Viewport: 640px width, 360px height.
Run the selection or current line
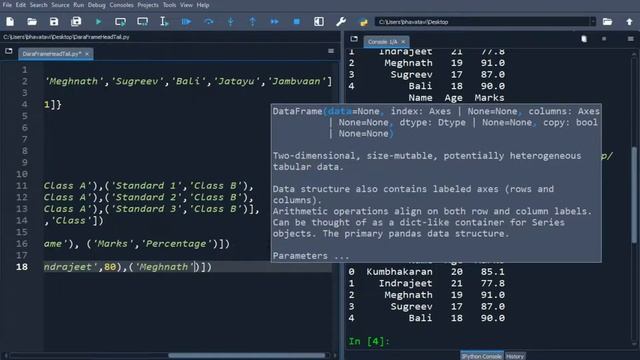click(x=164, y=22)
